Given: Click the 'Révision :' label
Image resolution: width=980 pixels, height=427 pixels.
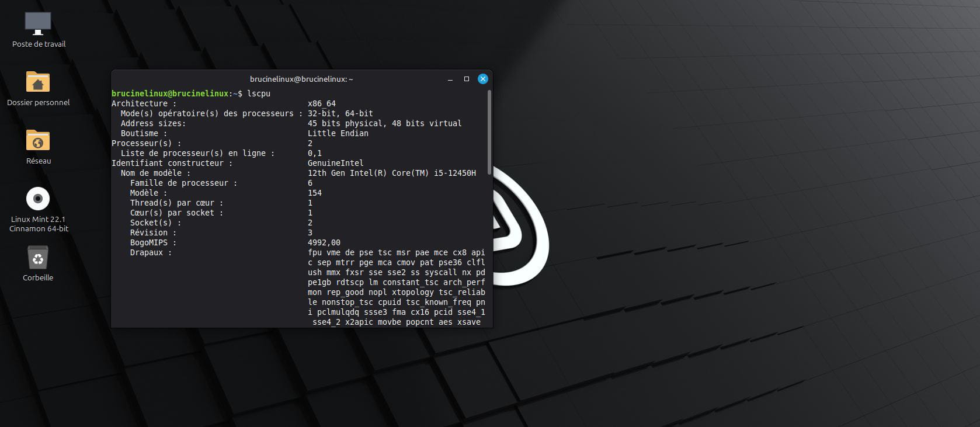Looking at the screenshot, I should coord(154,232).
